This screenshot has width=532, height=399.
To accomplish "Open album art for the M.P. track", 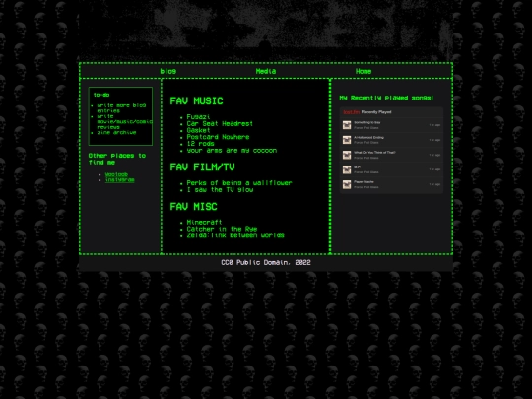I will click(x=347, y=169).
